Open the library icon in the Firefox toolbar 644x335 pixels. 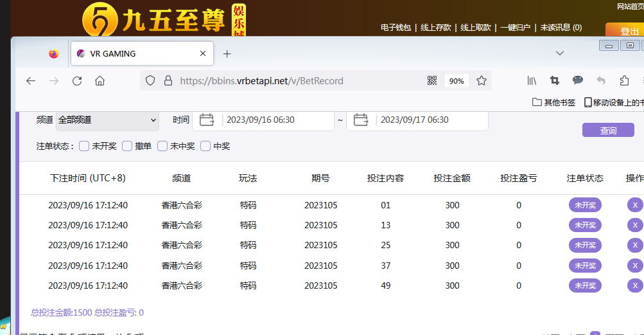pyautogui.click(x=532, y=81)
